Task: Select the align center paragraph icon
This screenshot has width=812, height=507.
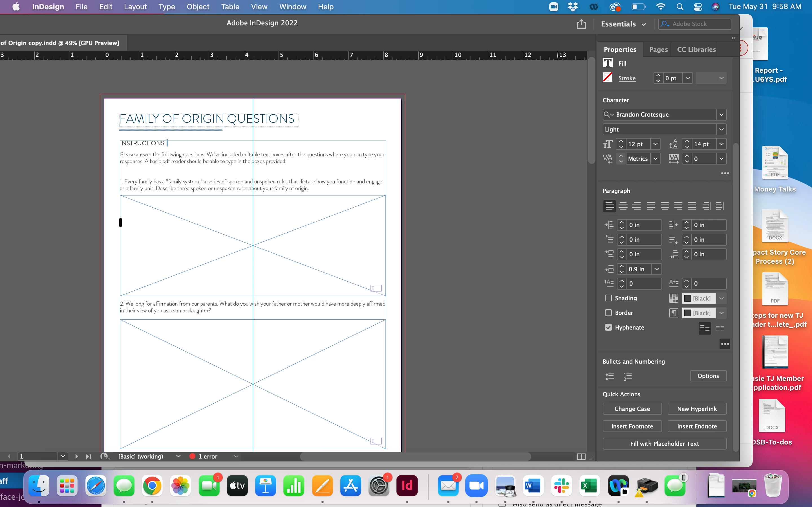Action: pyautogui.click(x=623, y=206)
